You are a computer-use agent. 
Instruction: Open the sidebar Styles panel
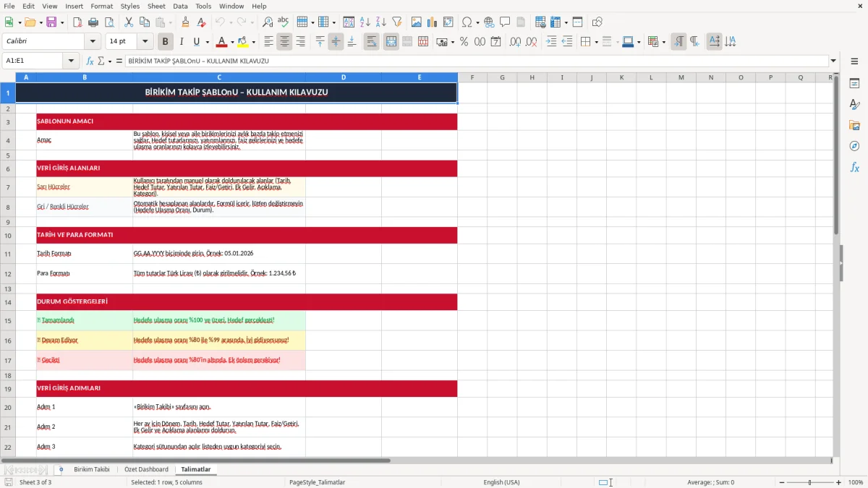tap(854, 105)
